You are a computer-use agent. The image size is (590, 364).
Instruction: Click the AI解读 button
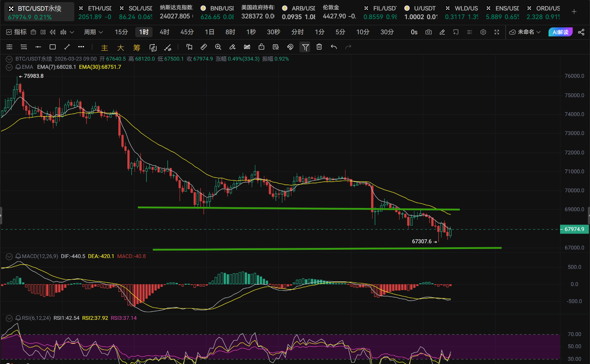pos(560,32)
